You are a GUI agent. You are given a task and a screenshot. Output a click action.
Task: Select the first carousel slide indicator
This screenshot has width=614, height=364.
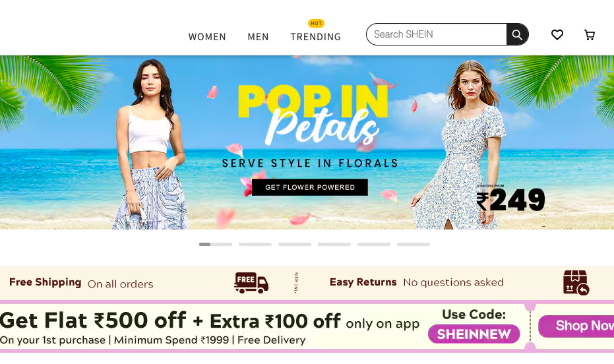(x=216, y=245)
